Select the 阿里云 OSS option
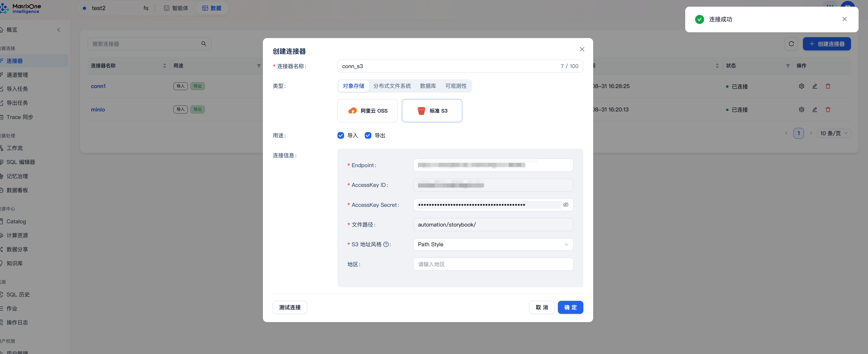This screenshot has width=868, height=354. [x=367, y=111]
